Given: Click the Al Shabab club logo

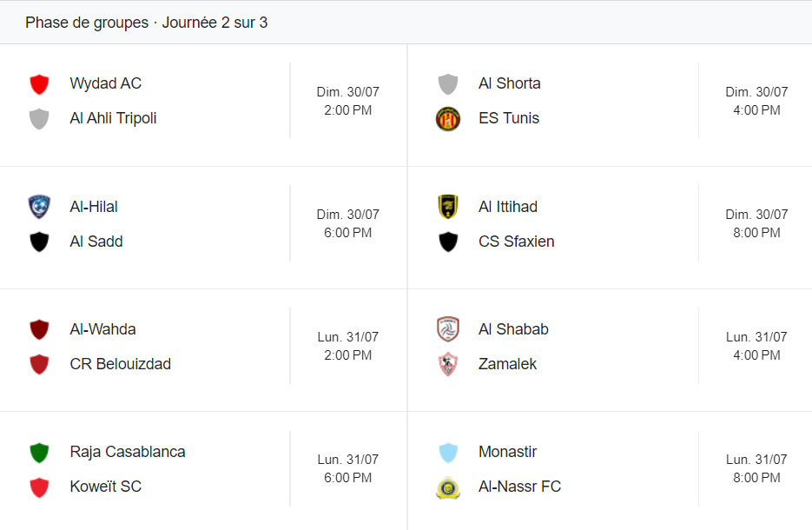Looking at the screenshot, I should point(448,329).
